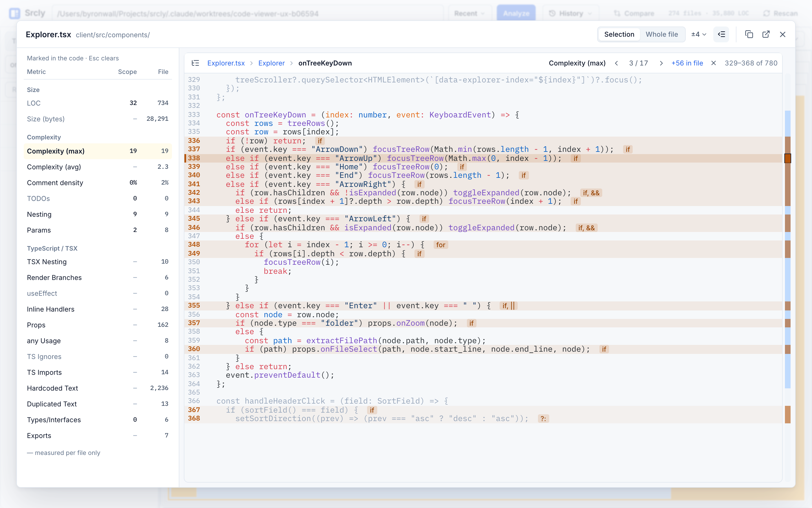Select the Nesting metric row
Screen dimensions: 812x508
click(x=98, y=214)
